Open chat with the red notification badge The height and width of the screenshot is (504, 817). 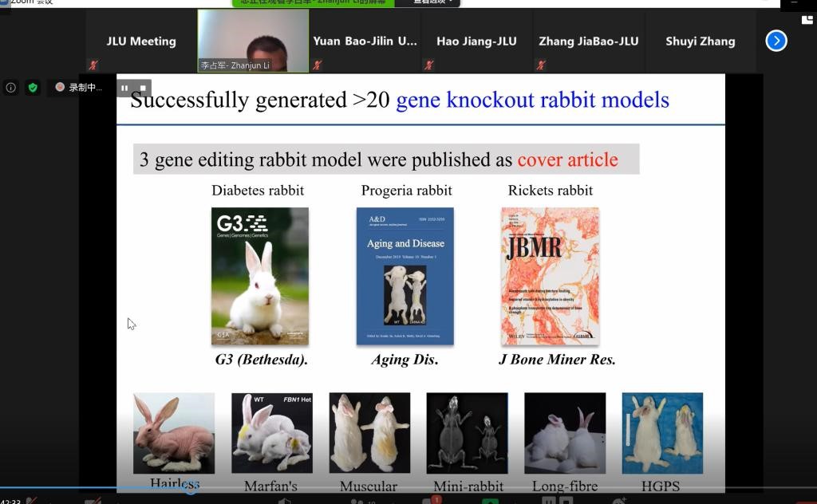432,501
